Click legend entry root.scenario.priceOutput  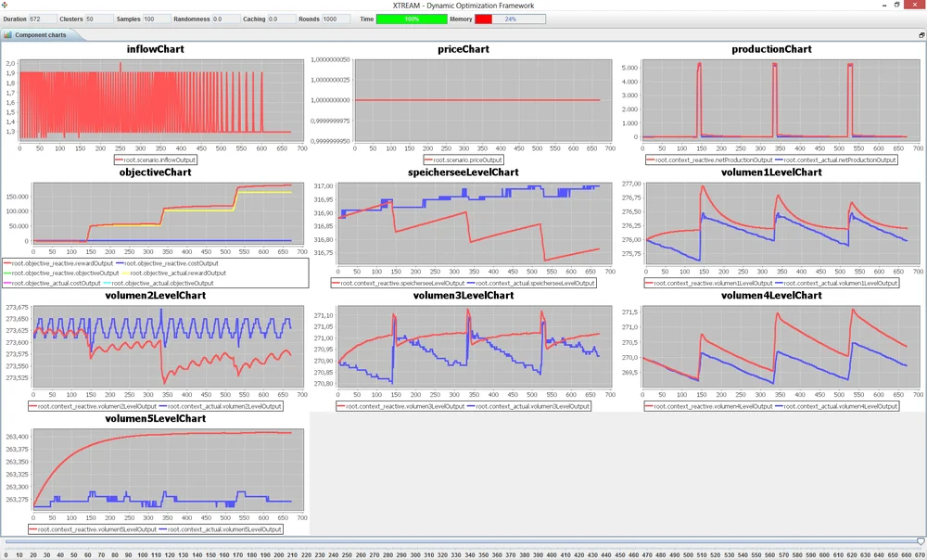point(463,159)
